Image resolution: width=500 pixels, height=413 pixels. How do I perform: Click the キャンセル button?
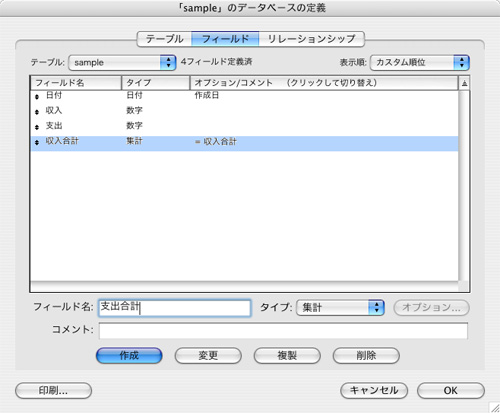tap(374, 390)
